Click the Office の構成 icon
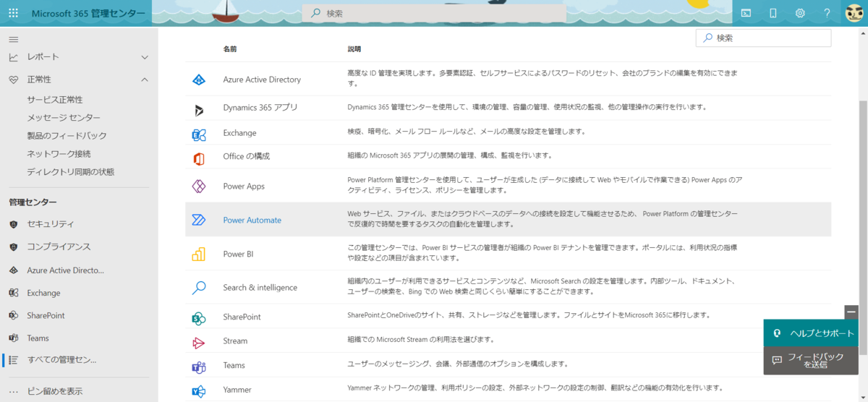This screenshot has height=402, width=868. pyautogui.click(x=199, y=158)
